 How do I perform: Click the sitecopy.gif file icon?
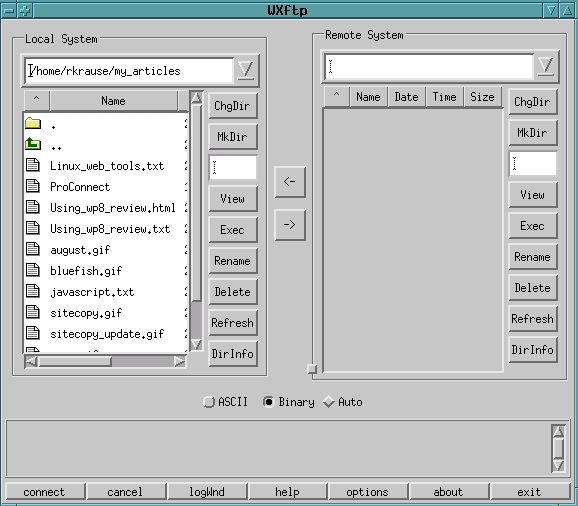[x=33, y=312]
